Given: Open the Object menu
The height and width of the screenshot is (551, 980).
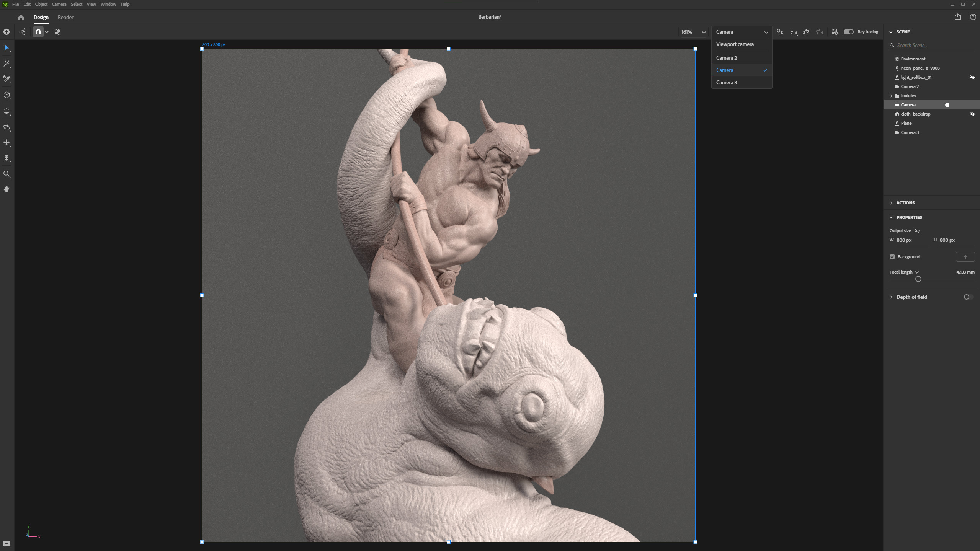Looking at the screenshot, I should coord(41,4).
